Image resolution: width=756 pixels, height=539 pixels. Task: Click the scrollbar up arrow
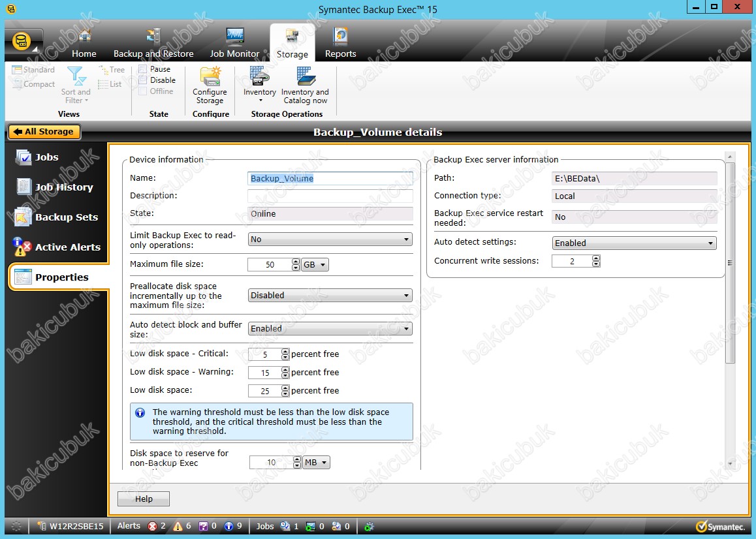click(730, 157)
